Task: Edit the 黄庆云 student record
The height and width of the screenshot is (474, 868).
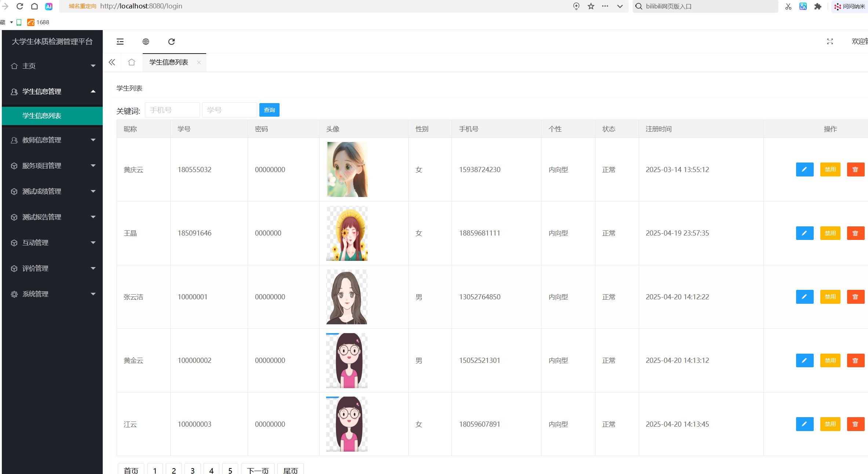Action: 805,169
